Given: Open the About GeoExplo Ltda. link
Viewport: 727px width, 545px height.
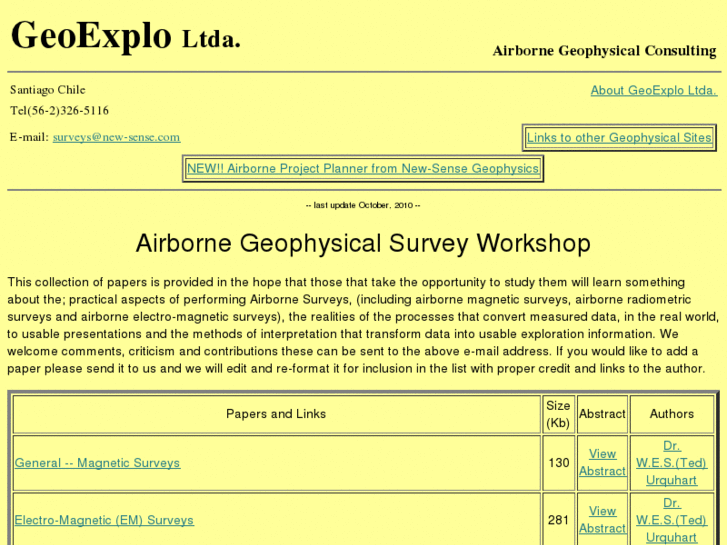Looking at the screenshot, I should (654, 90).
